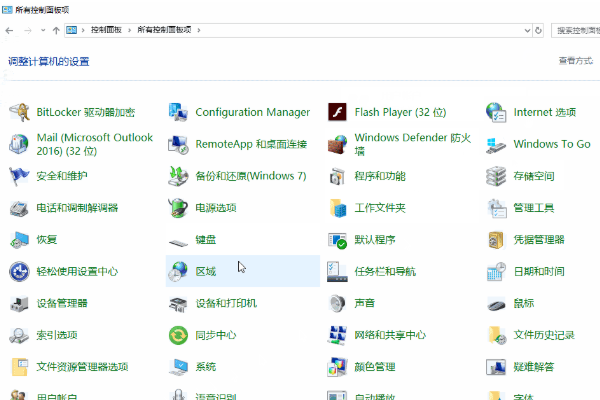Viewport: 600px width, 400px height.
Task: Open the 网络和共享中心 icon
Action: click(337, 335)
